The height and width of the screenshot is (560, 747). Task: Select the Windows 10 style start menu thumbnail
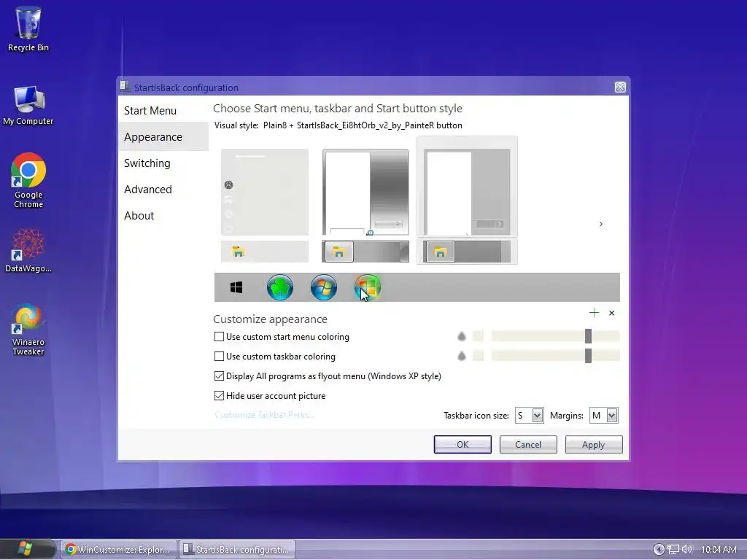[x=265, y=192]
